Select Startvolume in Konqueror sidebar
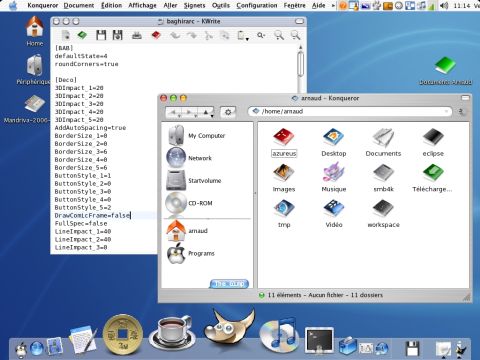This screenshot has height=360, width=480. (194, 181)
